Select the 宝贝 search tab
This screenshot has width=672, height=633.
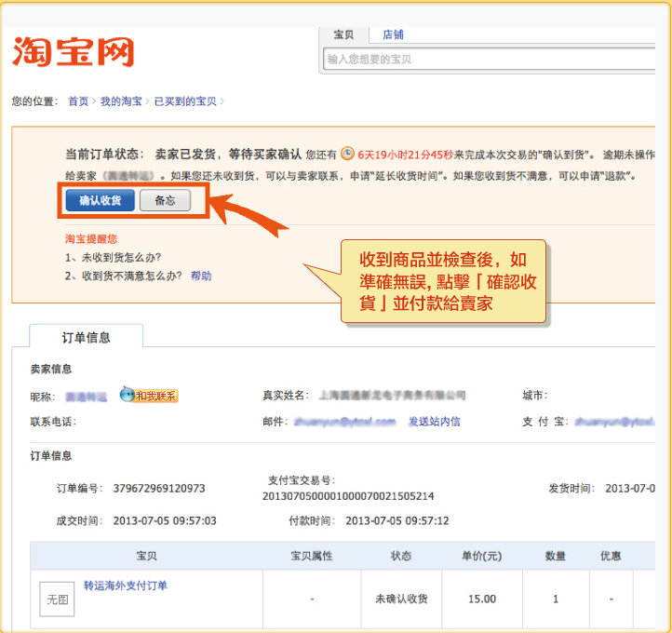[x=343, y=34]
